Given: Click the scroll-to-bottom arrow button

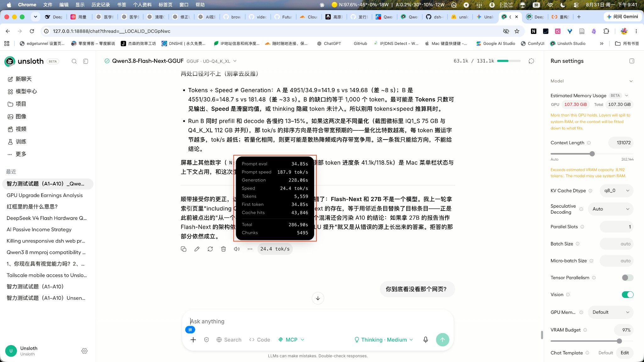Looking at the screenshot, I should pos(318,298).
